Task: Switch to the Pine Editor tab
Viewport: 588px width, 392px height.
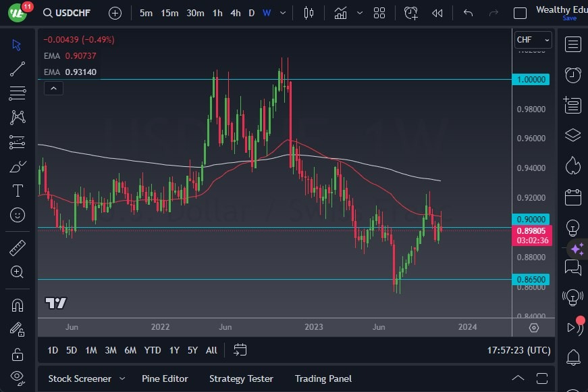Action: [x=165, y=378]
